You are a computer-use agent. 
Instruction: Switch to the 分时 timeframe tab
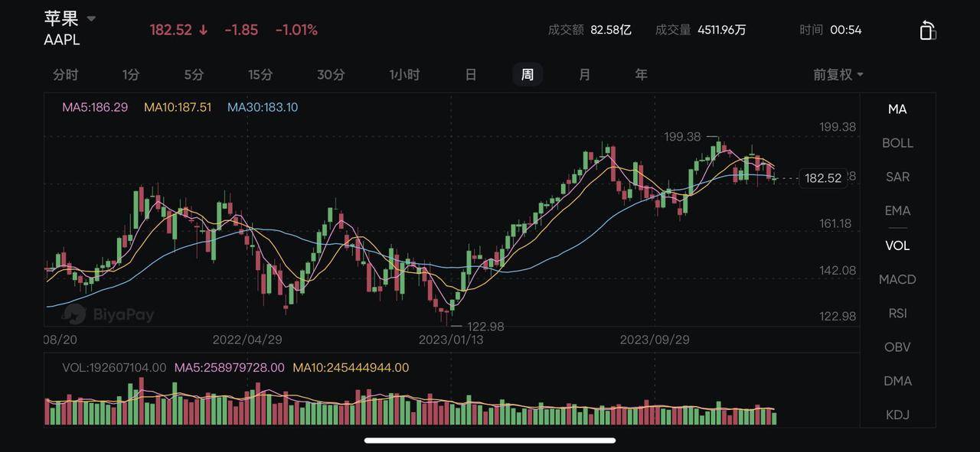[66, 74]
